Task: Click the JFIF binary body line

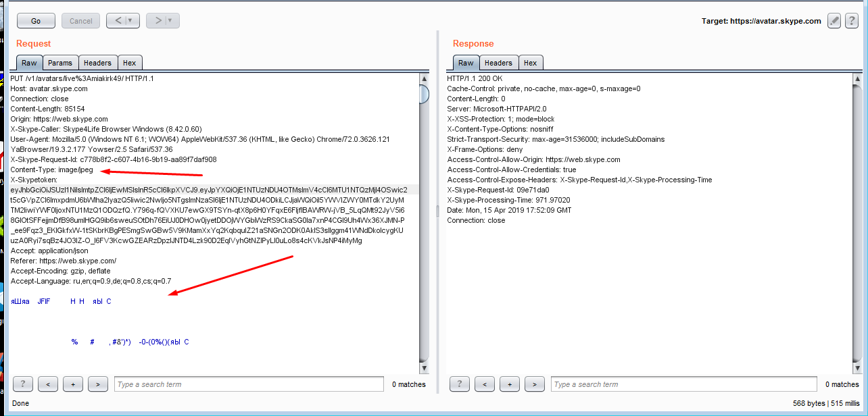Action: [x=61, y=301]
